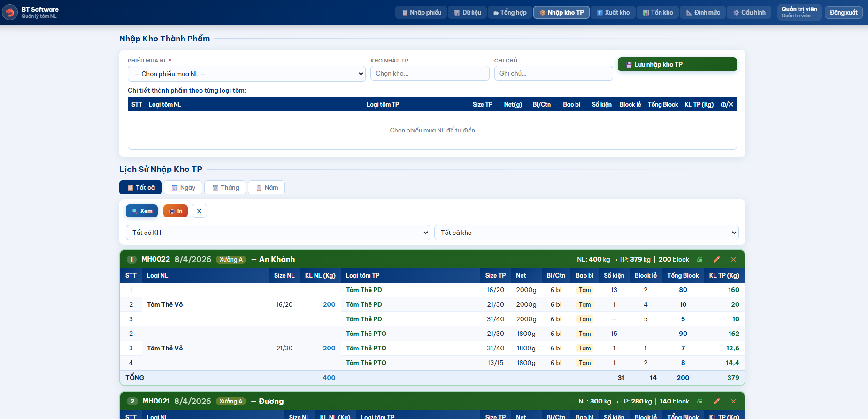Click the Đăng xuất button
Screen dimensions: 868x419
[843, 13]
